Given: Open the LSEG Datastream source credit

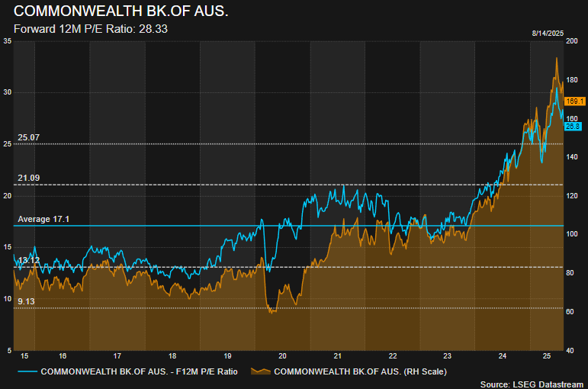Looking at the screenshot, I should (531, 384).
